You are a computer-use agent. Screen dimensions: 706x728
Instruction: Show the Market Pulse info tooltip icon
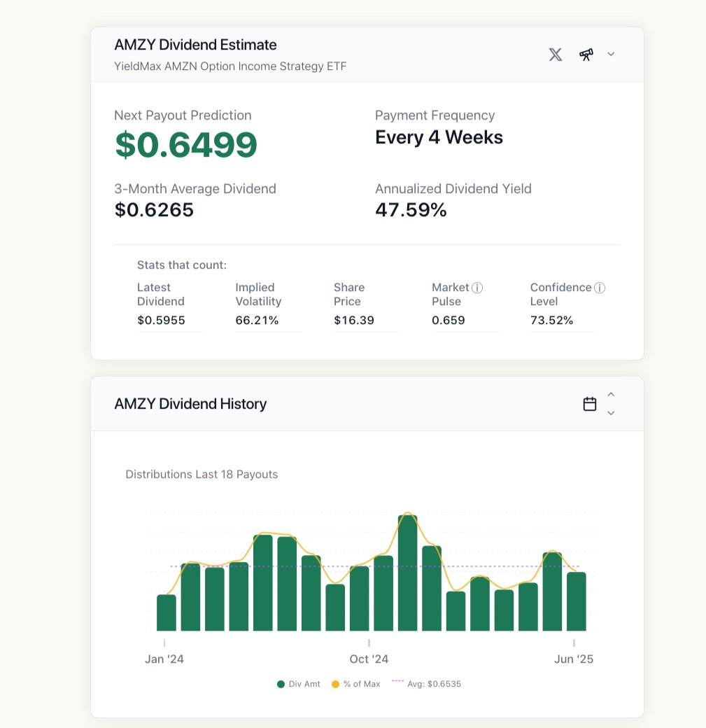pyautogui.click(x=477, y=288)
